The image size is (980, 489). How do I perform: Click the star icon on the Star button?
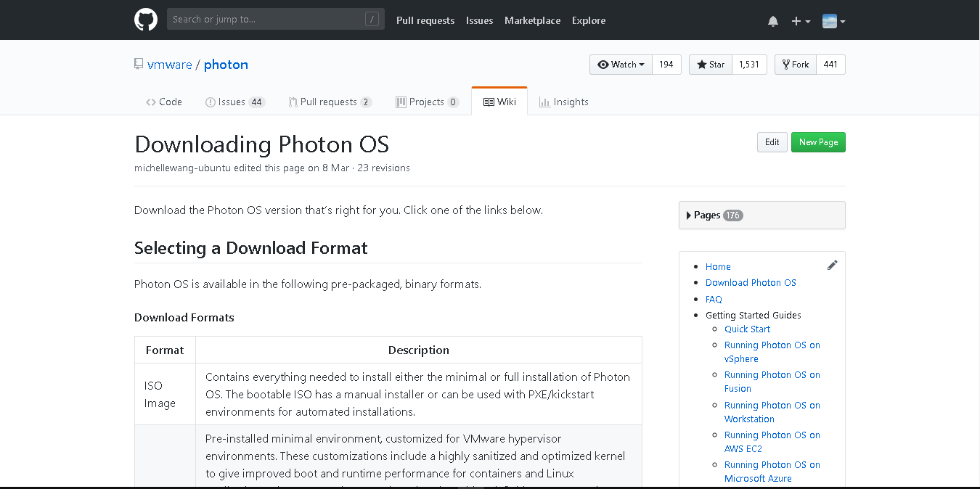(701, 64)
